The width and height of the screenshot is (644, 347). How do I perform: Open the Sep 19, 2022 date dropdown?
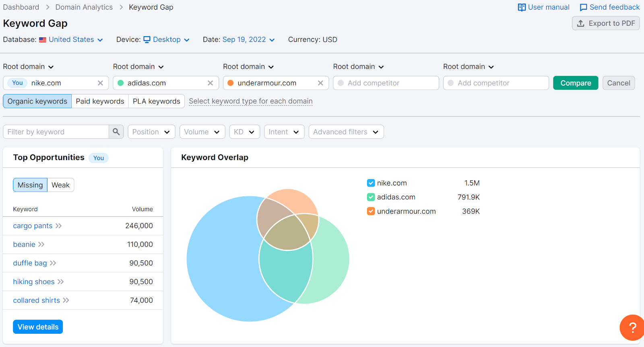pyautogui.click(x=248, y=39)
